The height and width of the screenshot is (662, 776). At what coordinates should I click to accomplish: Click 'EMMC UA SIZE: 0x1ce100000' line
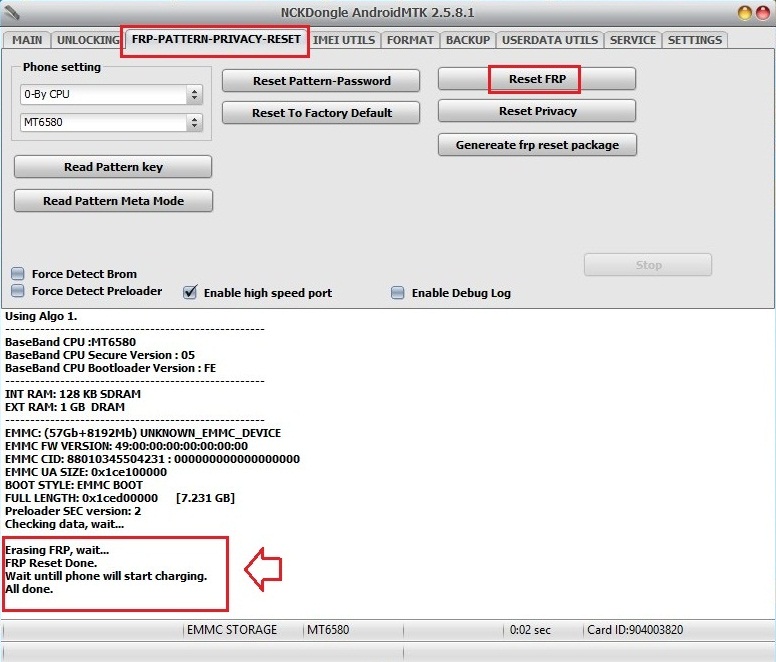tap(86, 472)
